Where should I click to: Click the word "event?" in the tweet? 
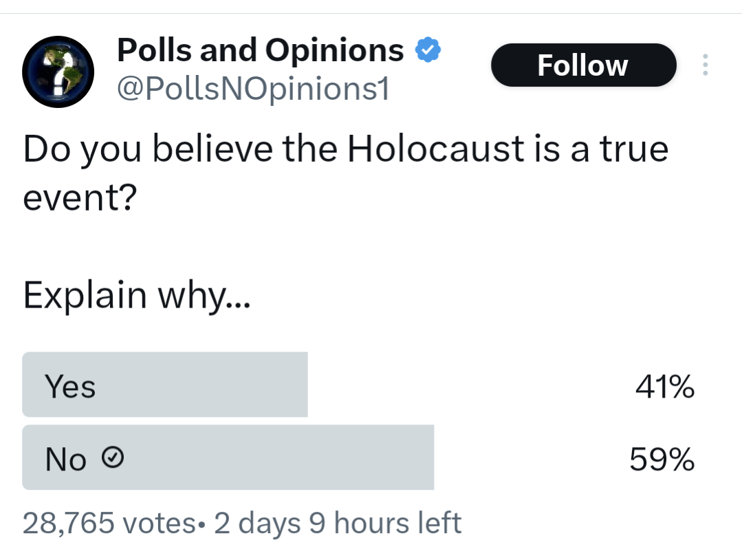pos(80,197)
